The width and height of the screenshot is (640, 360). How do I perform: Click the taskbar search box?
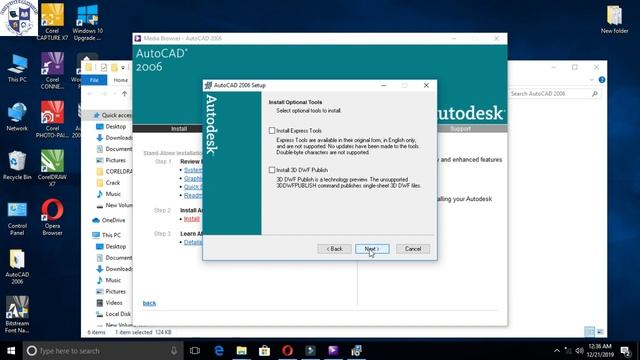click(x=103, y=351)
